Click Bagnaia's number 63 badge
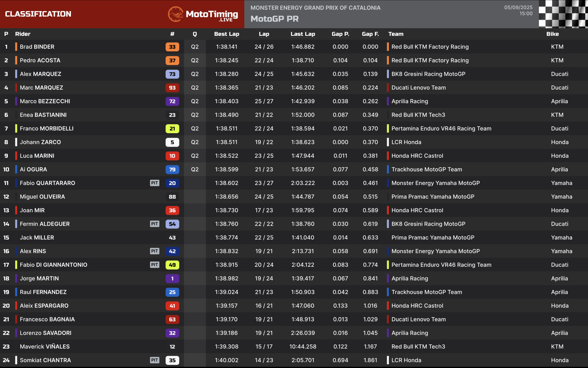Image resolution: width=588 pixels, height=368 pixels. (172, 319)
